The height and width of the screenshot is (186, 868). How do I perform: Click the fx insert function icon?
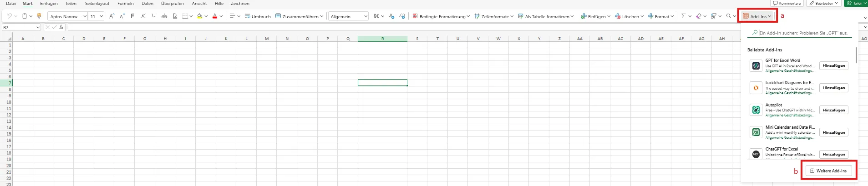pyautogui.click(x=61, y=27)
